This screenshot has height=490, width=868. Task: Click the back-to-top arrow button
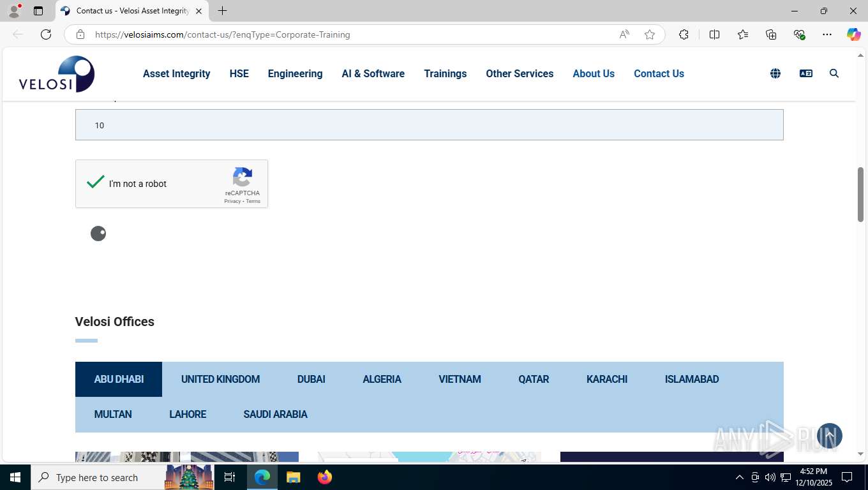click(x=830, y=436)
